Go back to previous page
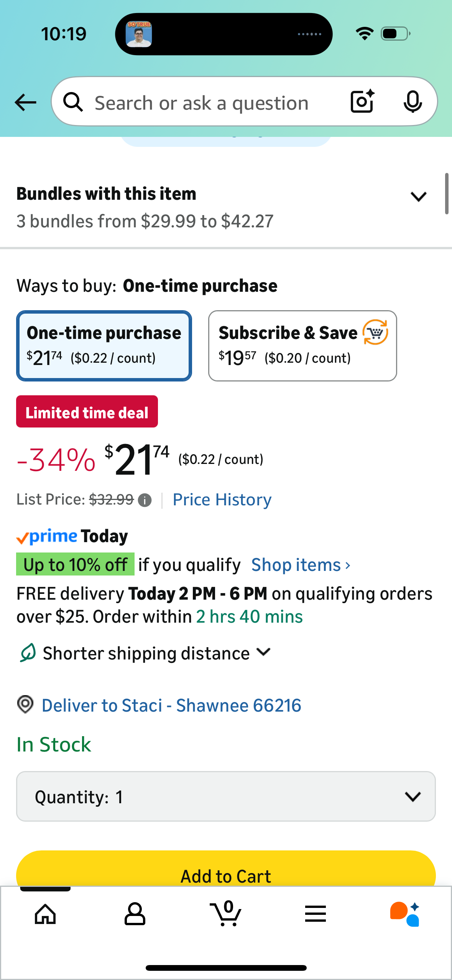The image size is (452, 980). (x=25, y=102)
